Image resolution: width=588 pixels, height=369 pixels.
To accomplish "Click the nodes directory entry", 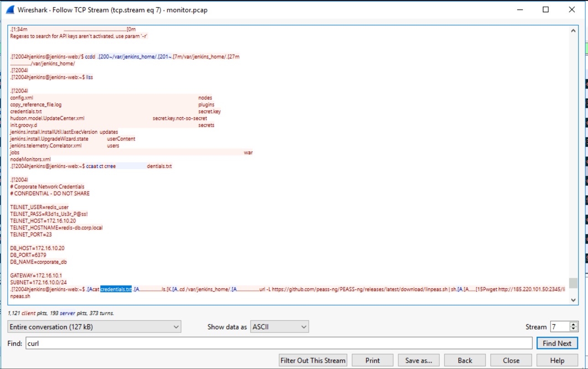I will point(205,98).
